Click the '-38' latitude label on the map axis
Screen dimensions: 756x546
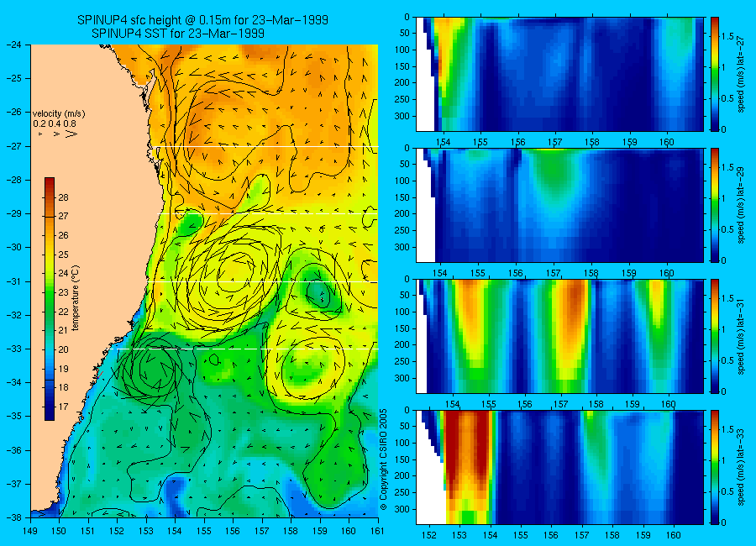pyautogui.click(x=13, y=517)
